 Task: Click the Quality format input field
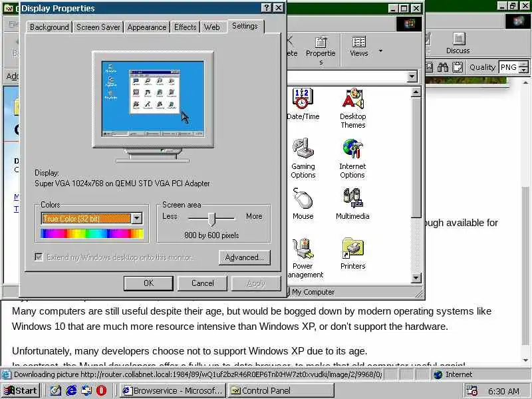509,67
